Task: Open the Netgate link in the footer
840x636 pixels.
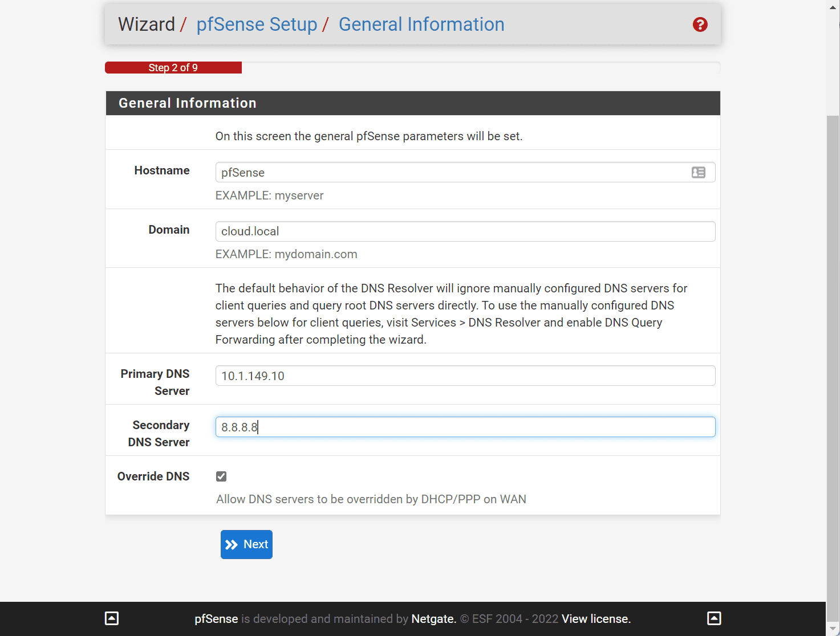Action: point(433,619)
